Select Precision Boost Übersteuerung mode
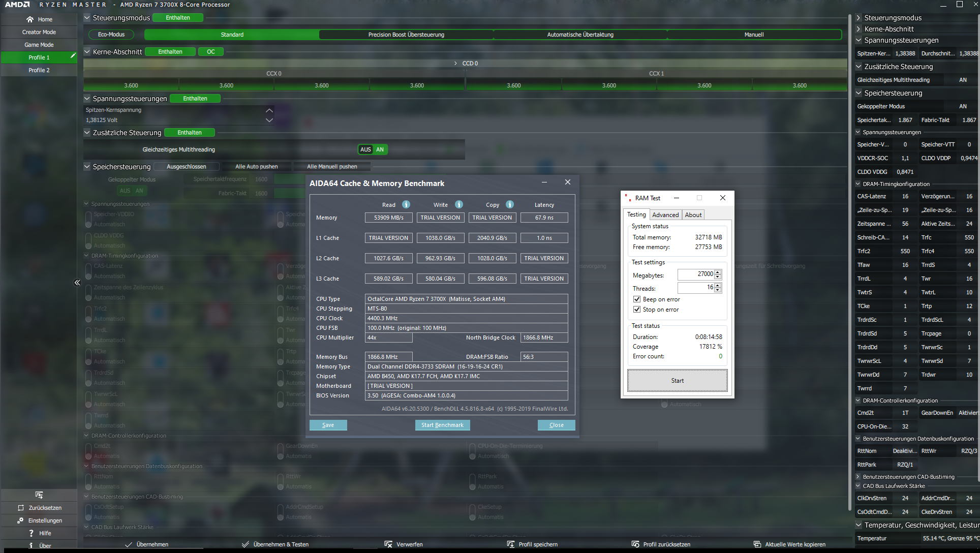This screenshot has width=980, height=553. pos(406,35)
